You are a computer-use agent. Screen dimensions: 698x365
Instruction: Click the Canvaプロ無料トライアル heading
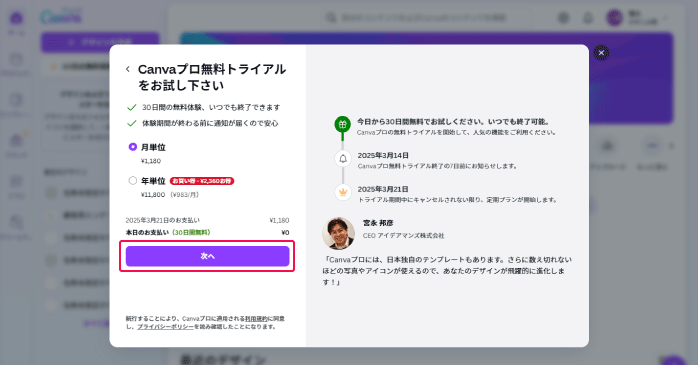(212, 77)
